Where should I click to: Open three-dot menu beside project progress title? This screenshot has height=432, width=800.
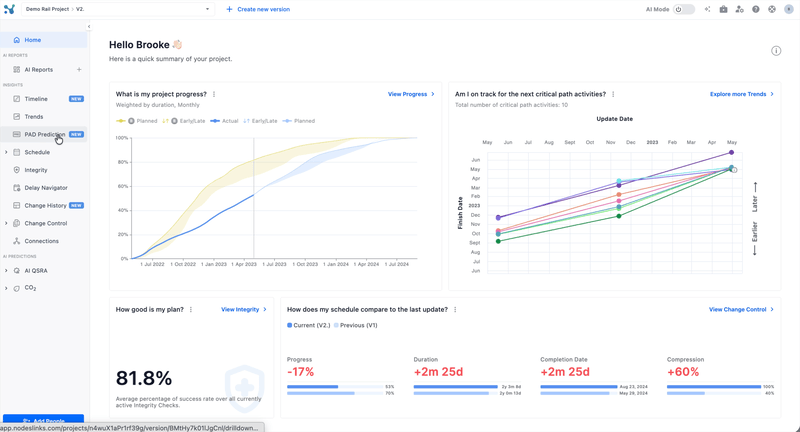tap(214, 95)
